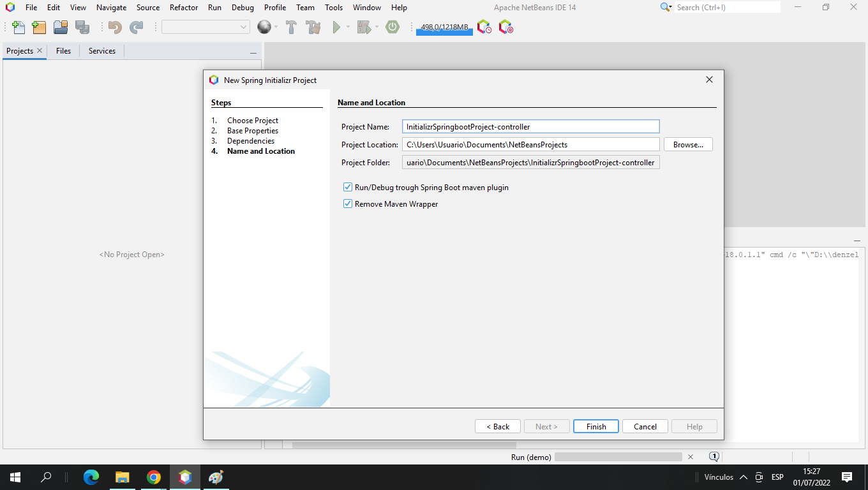
Task: Click the Vínculos toolbar in the taskbar
Action: point(718,477)
